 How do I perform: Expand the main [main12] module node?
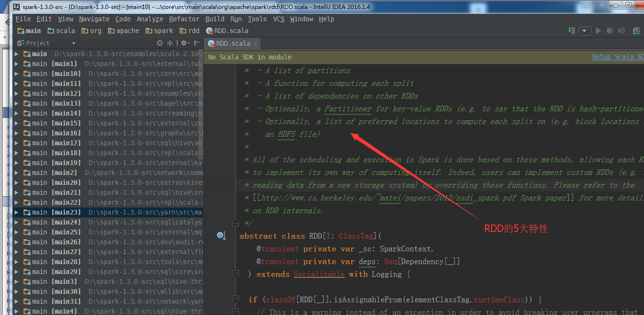pos(17,93)
